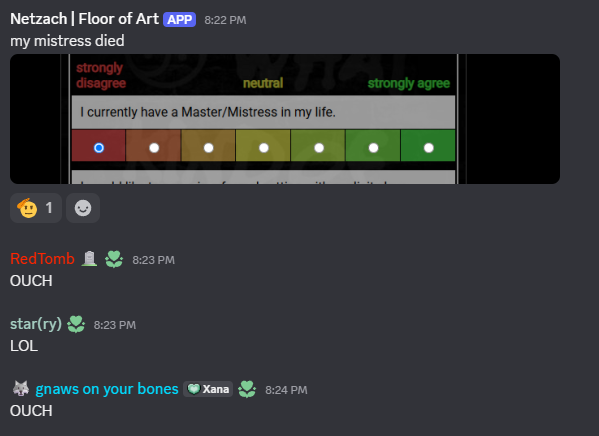Click the green heart badge next to RedTomb
This screenshot has height=436, width=599.
click(114, 259)
